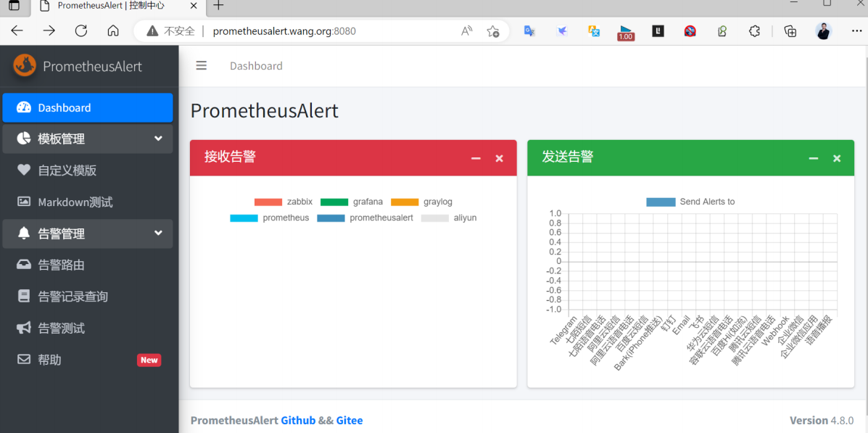Open 告警测试 sidebar item
Screen dimensions: 868x433
88,328
